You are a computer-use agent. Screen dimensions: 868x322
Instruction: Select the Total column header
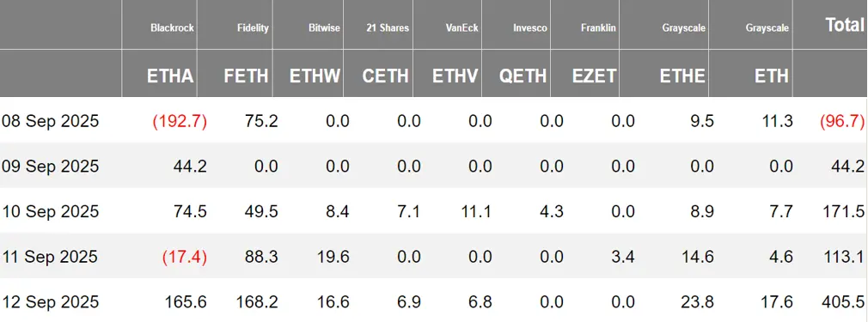845,25
